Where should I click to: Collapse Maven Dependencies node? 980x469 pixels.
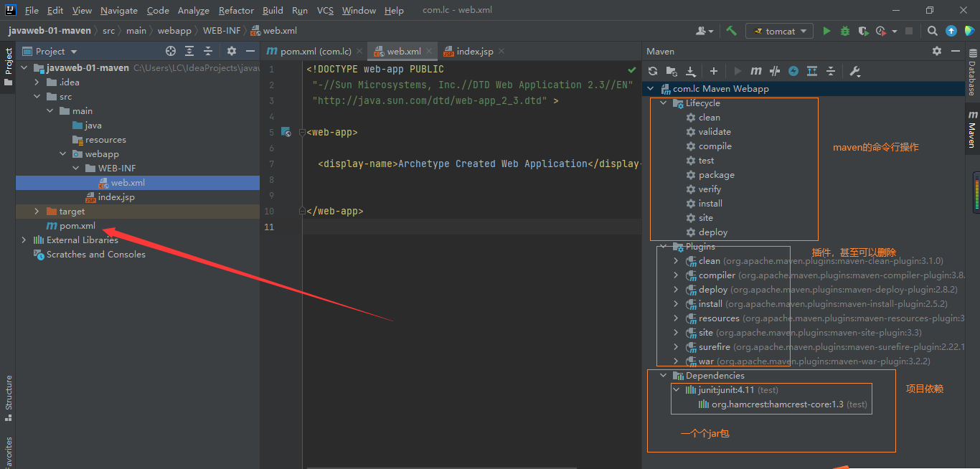point(664,376)
